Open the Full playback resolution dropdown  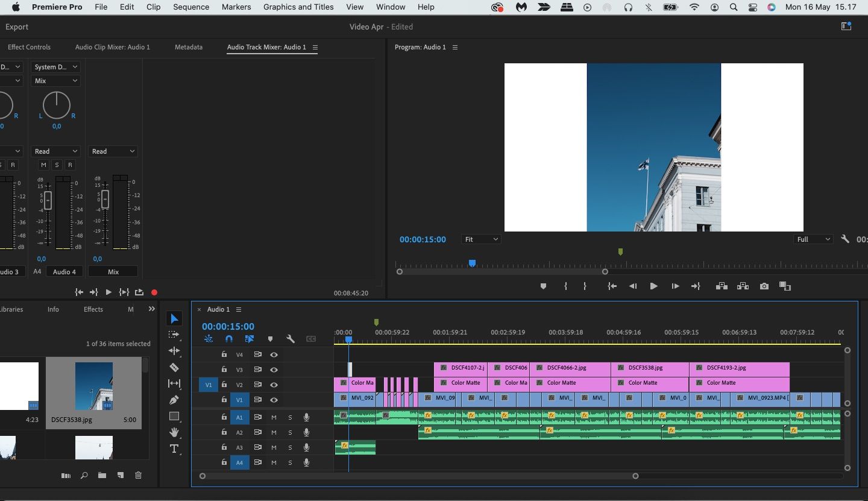click(x=812, y=239)
